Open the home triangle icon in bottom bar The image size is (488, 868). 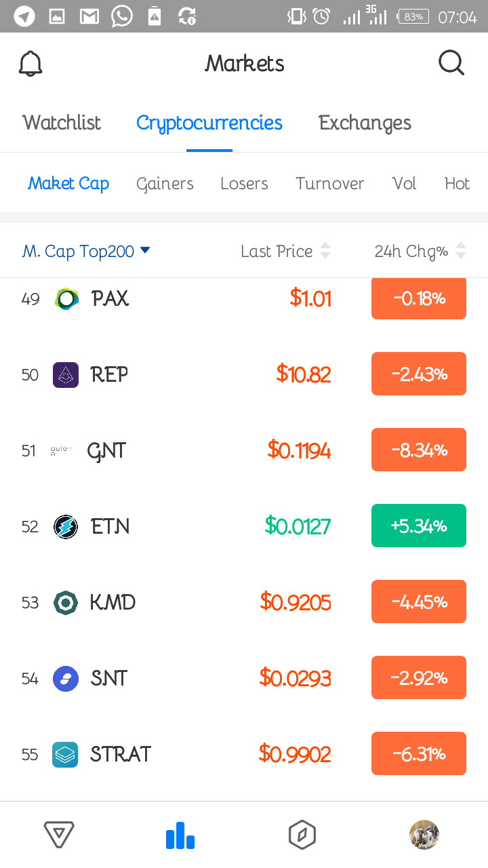59,834
